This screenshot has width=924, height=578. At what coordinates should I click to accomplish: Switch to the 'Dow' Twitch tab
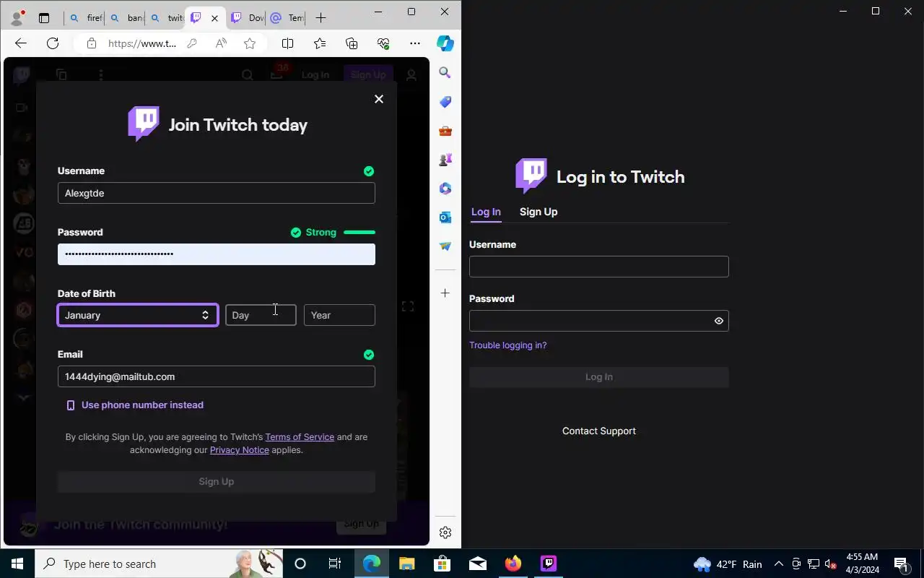pyautogui.click(x=247, y=18)
